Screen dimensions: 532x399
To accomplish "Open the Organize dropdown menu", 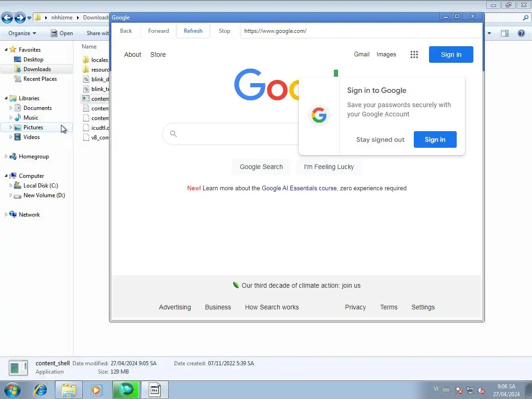I will coord(22,33).
